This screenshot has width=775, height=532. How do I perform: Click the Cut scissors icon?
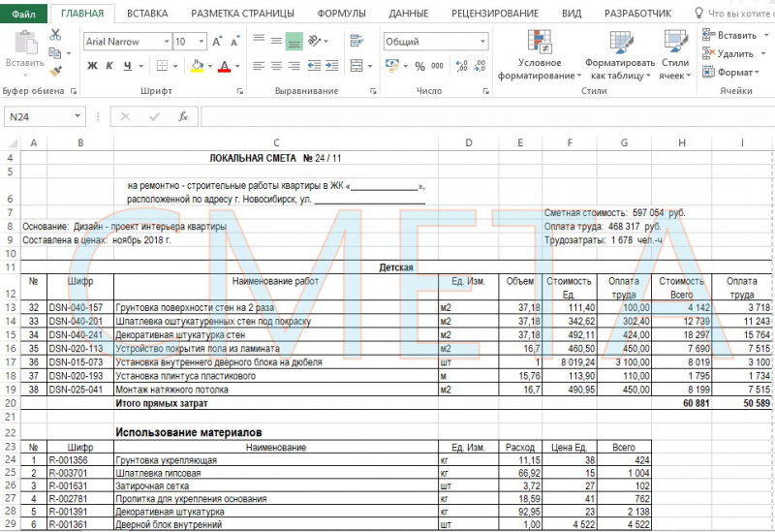point(55,34)
